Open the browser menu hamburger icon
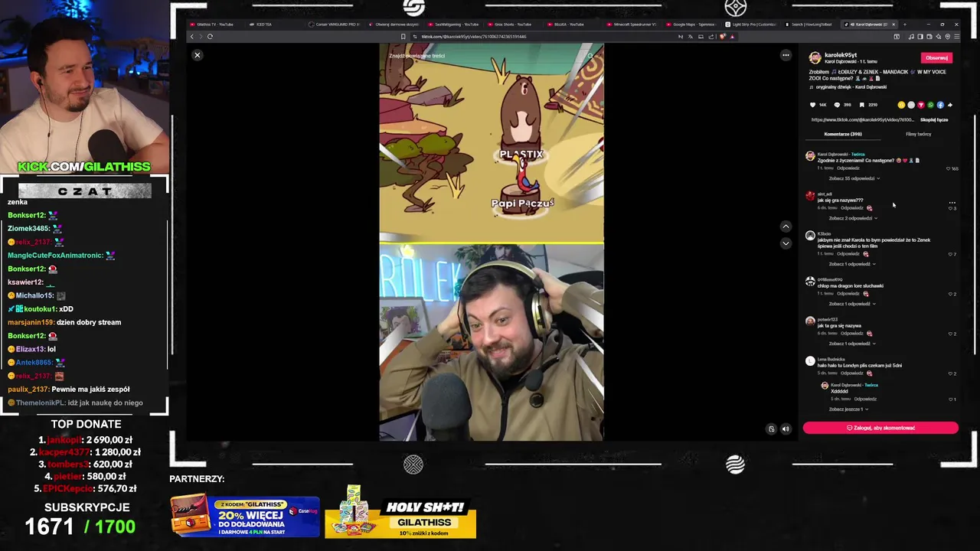 click(x=957, y=36)
